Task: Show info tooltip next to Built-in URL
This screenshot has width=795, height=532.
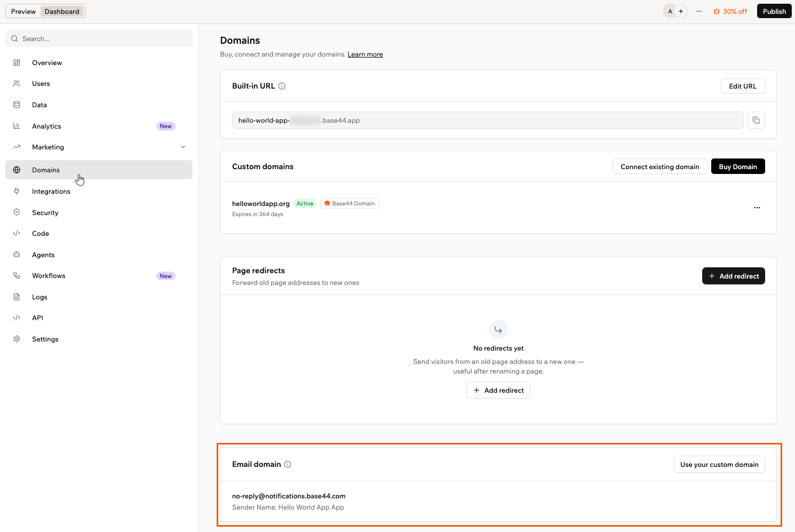Action: pyautogui.click(x=282, y=86)
